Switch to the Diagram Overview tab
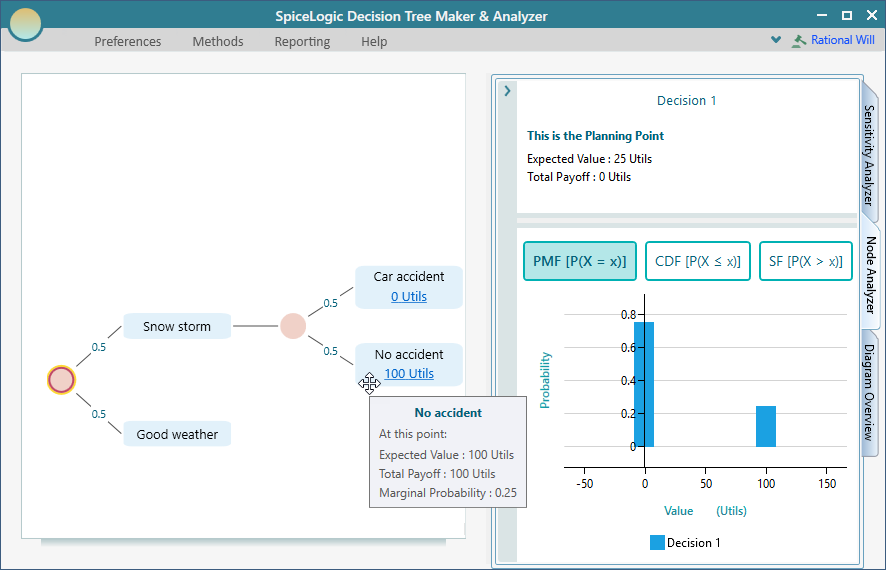Screen dimensions: 886x570 click(869, 392)
